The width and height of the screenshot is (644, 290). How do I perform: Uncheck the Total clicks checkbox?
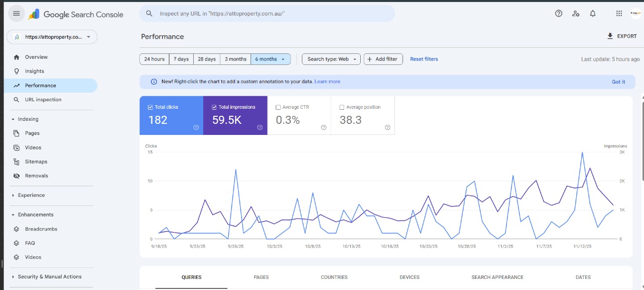click(150, 107)
